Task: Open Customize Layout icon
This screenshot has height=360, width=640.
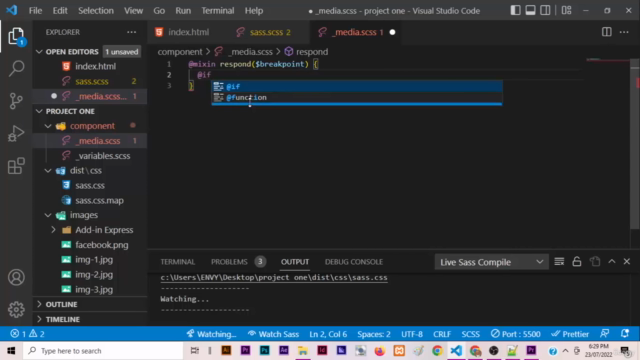Action: (566, 11)
